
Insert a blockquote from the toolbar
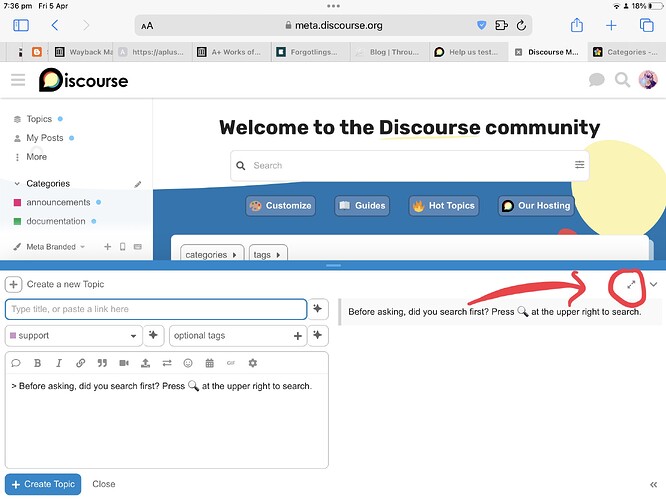pyautogui.click(x=102, y=363)
